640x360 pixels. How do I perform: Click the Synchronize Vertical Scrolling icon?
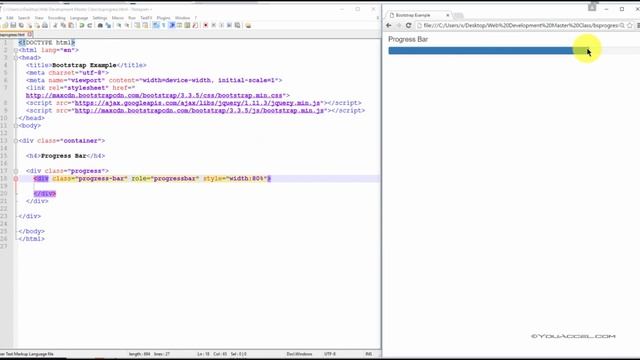point(137,25)
